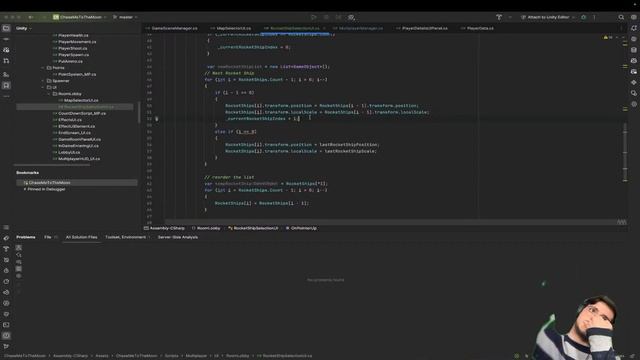Collapse the UI folder in tree

point(43,87)
